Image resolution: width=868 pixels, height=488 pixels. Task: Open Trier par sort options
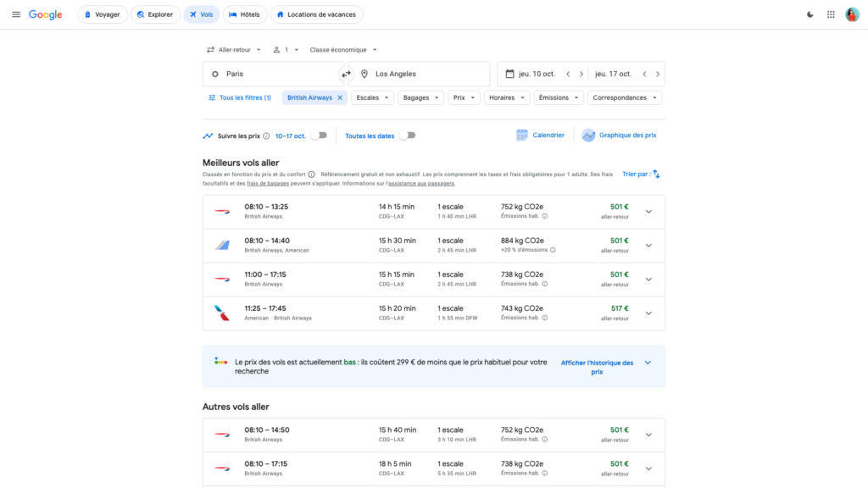[641, 175]
